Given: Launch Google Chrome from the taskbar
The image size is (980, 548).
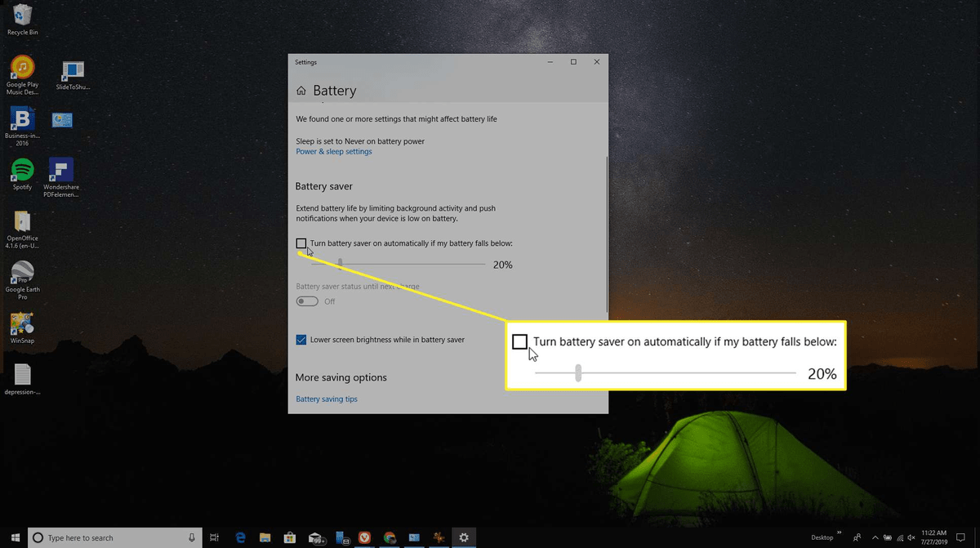Looking at the screenshot, I should click(389, 537).
